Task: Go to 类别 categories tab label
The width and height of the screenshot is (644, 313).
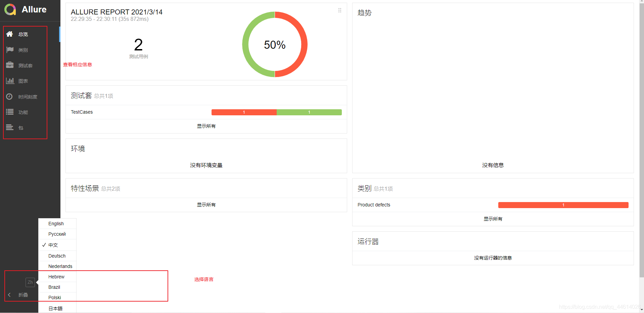Action: coord(23,50)
